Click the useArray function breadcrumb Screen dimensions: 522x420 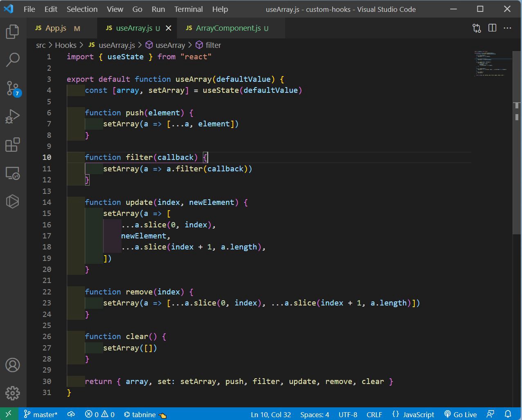click(166, 45)
